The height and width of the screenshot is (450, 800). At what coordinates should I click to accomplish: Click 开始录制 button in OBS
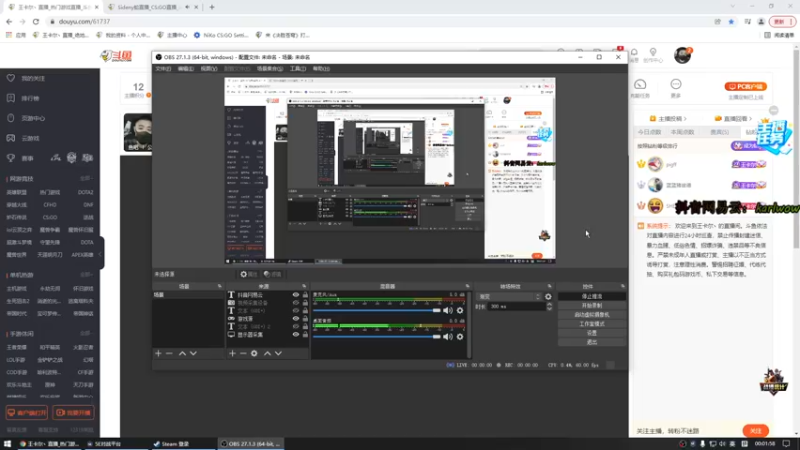[592, 306]
